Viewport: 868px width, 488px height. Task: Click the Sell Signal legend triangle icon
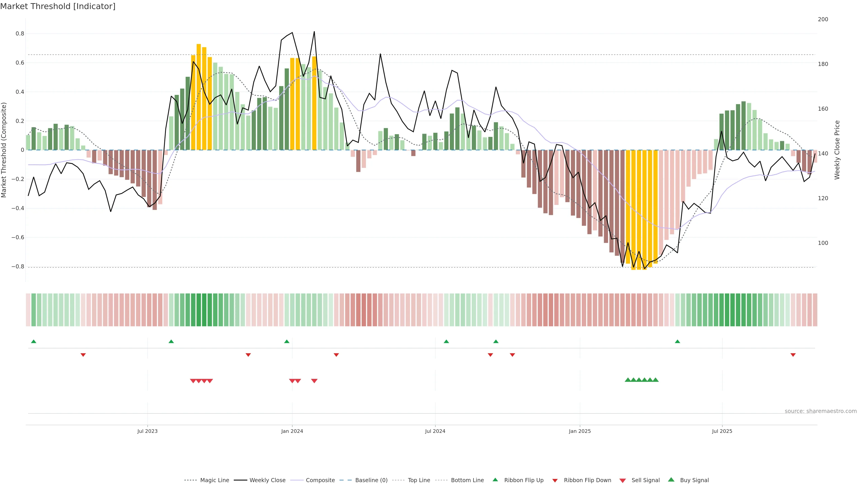coord(623,480)
